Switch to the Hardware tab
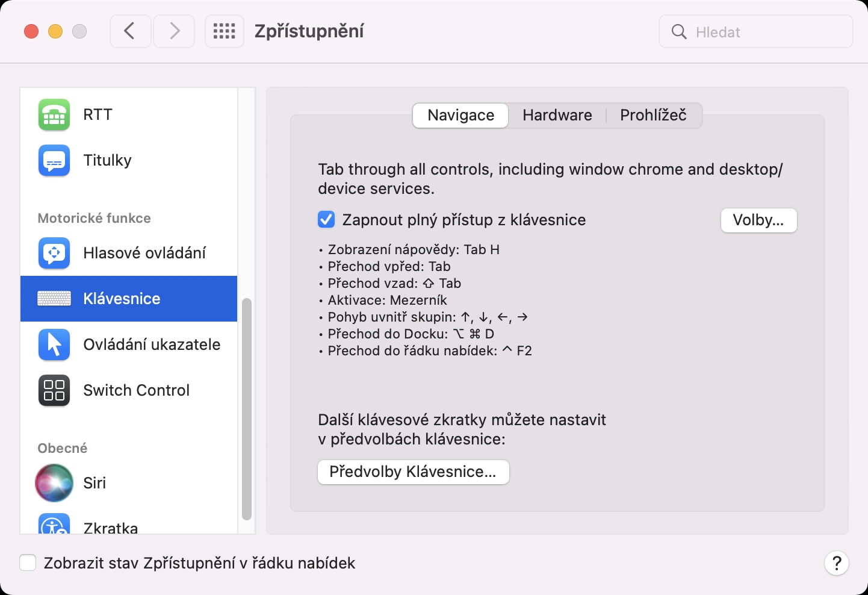This screenshot has height=595, width=868. [557, 115]
